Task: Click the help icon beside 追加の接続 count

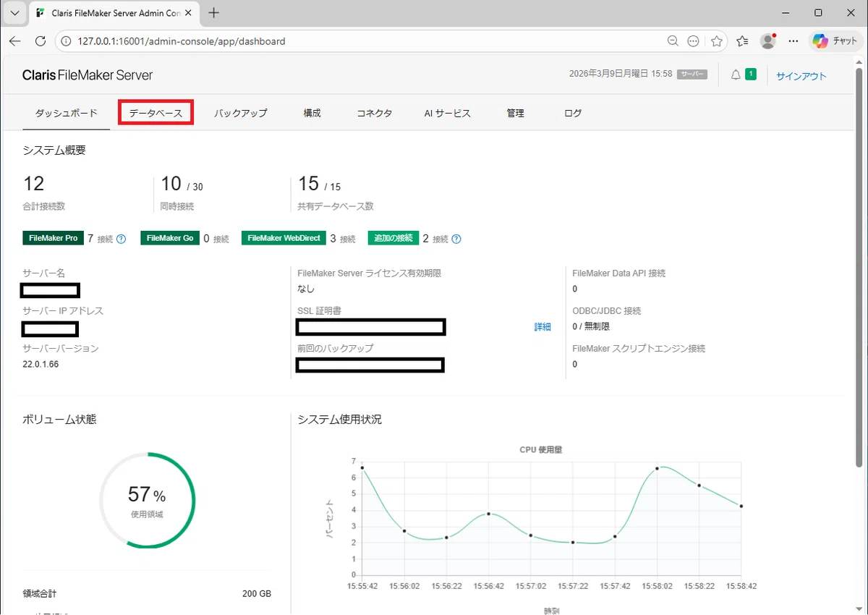Action: click(456, 239)
